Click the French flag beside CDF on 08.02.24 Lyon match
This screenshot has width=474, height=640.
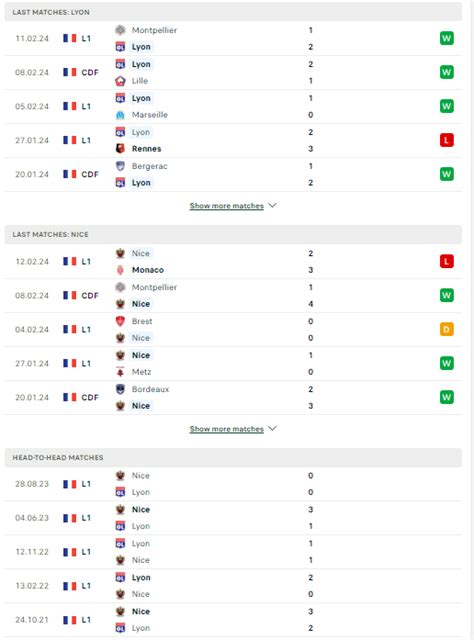click(69, 72)
